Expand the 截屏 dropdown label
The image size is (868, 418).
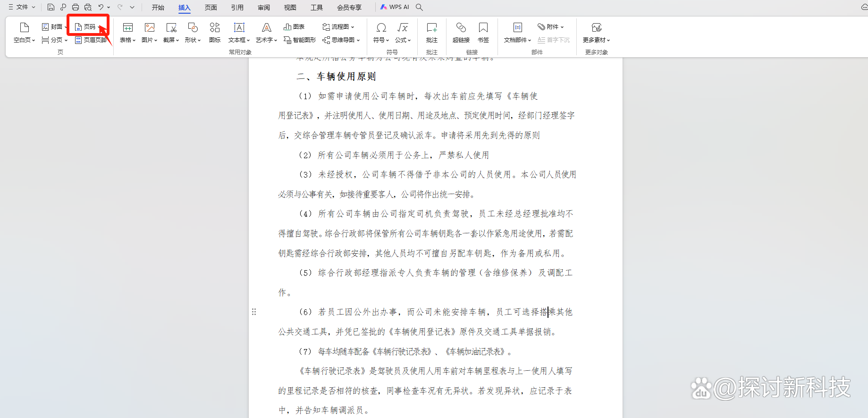click(x=171, y=40)
